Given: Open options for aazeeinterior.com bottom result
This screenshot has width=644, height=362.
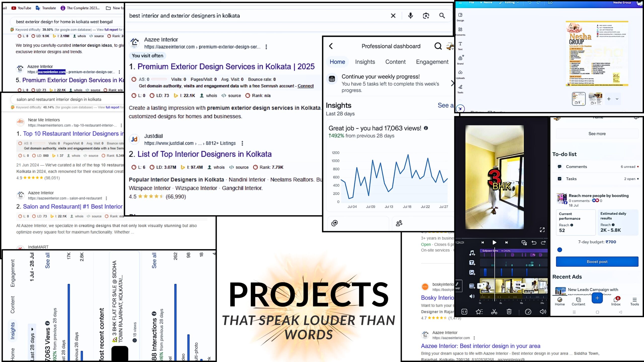Looking at the screenshot, I should point(474,338).
